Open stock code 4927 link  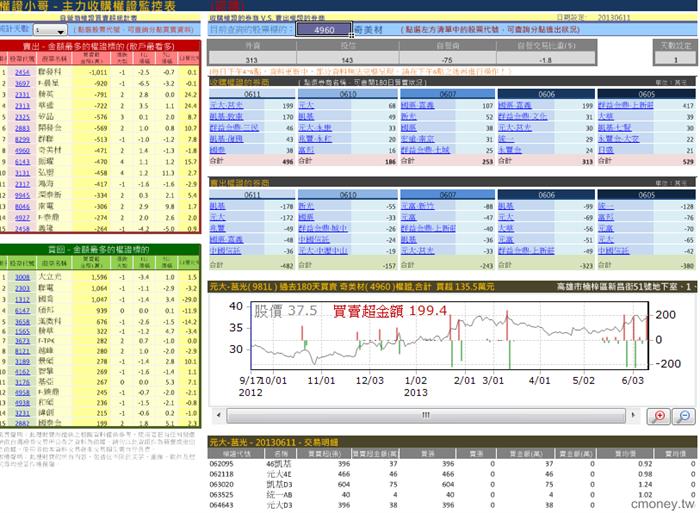(22, 217)
